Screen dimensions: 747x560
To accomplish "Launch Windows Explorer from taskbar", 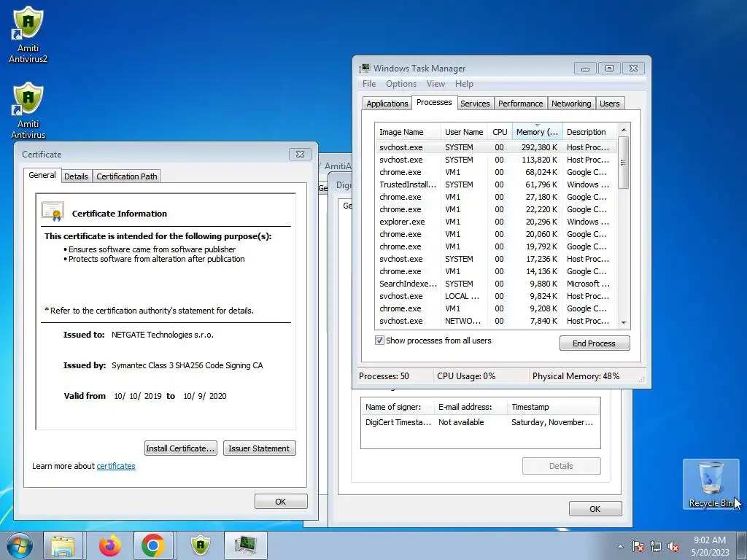I will tap(63, 545).
